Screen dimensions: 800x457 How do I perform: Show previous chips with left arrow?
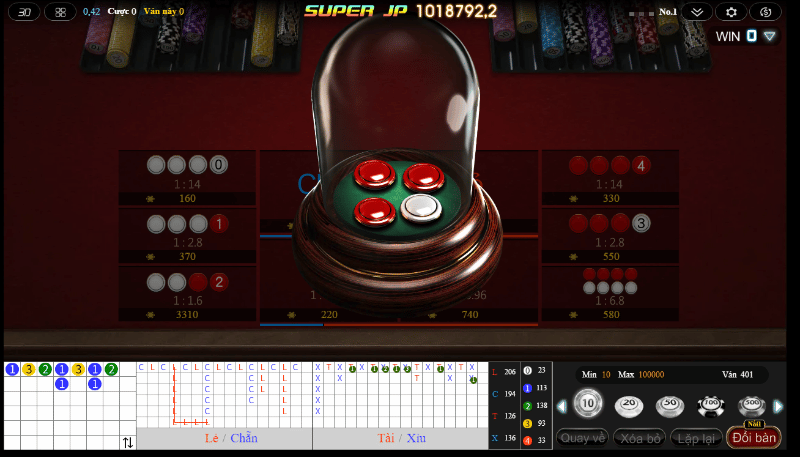tap(562, 407)
